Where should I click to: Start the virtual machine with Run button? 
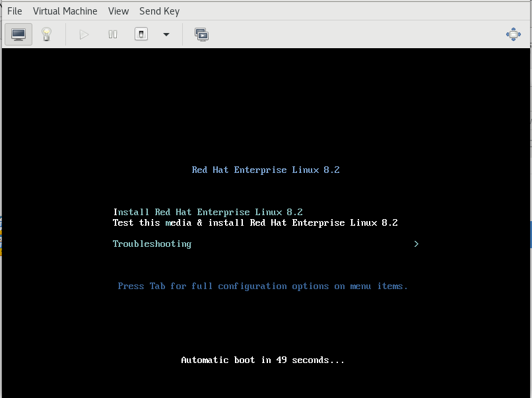click(84, 34)
